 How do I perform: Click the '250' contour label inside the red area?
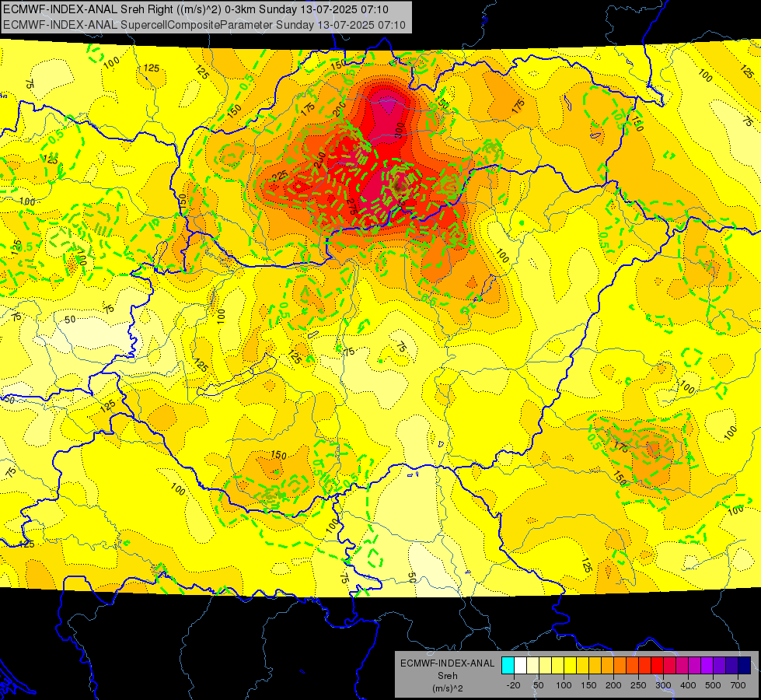coord(319,159)
